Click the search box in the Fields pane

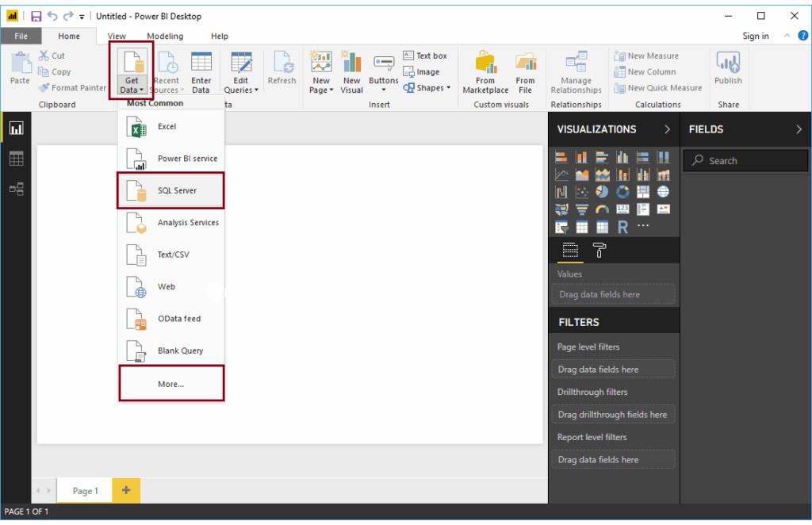tap(745, 160)
